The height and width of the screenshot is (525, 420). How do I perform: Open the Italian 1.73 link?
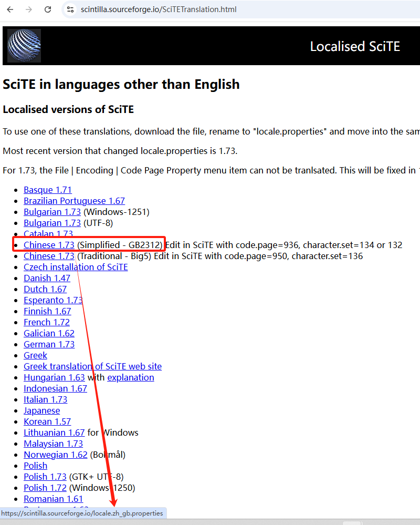(x=45, y=400)
